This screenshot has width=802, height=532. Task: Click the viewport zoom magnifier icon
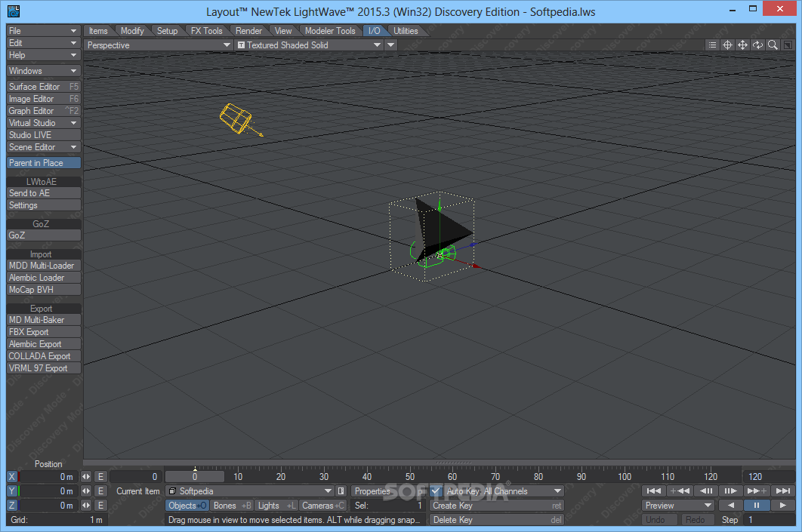click(773, 45)
